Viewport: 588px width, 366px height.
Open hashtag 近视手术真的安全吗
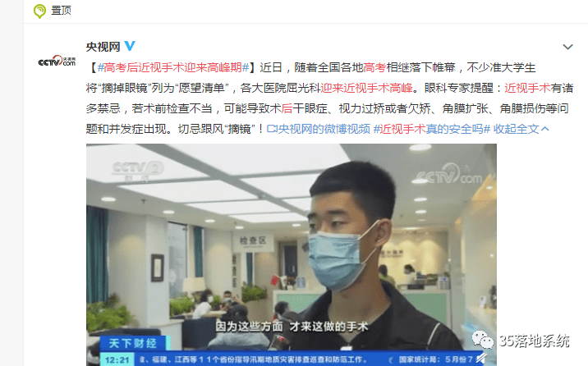coord(432,129)
